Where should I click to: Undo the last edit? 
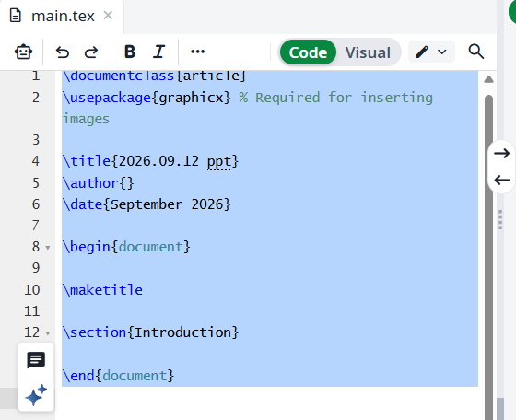[x=63, y=52]
